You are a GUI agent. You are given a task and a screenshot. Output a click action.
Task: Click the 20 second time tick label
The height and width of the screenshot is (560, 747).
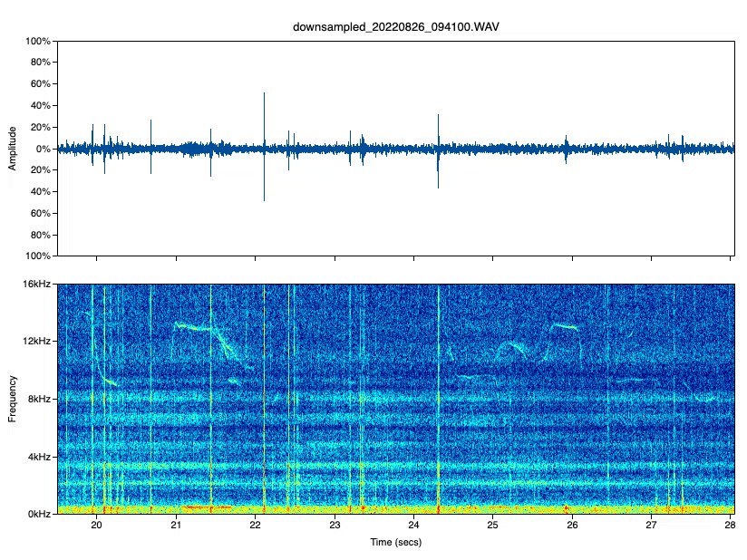tap(97, 525)
